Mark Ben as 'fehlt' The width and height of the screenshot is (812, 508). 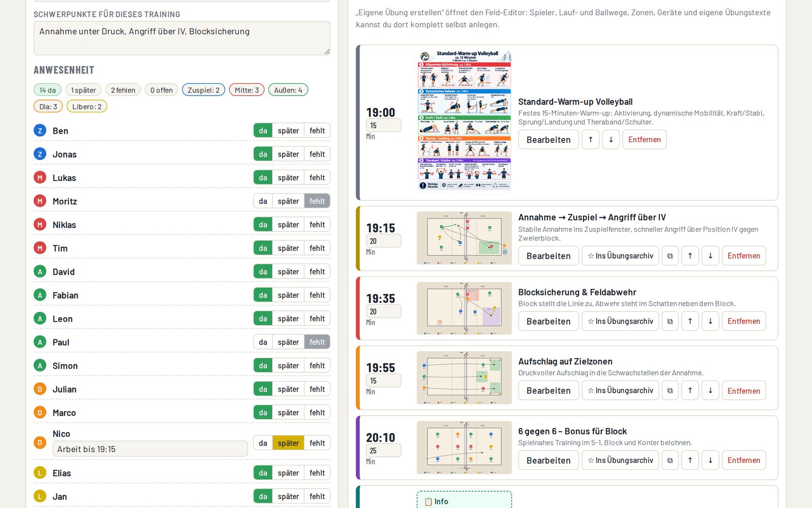tap(317, 131)
